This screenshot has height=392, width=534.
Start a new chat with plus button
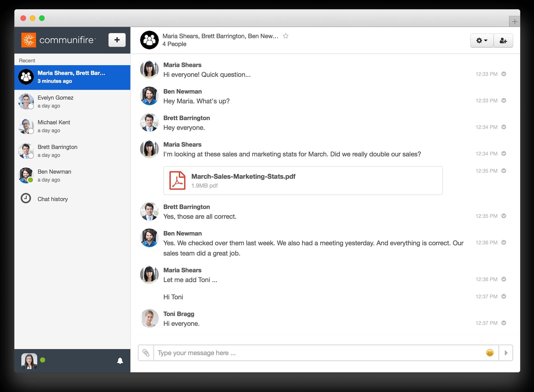click(x=117, y=40)
